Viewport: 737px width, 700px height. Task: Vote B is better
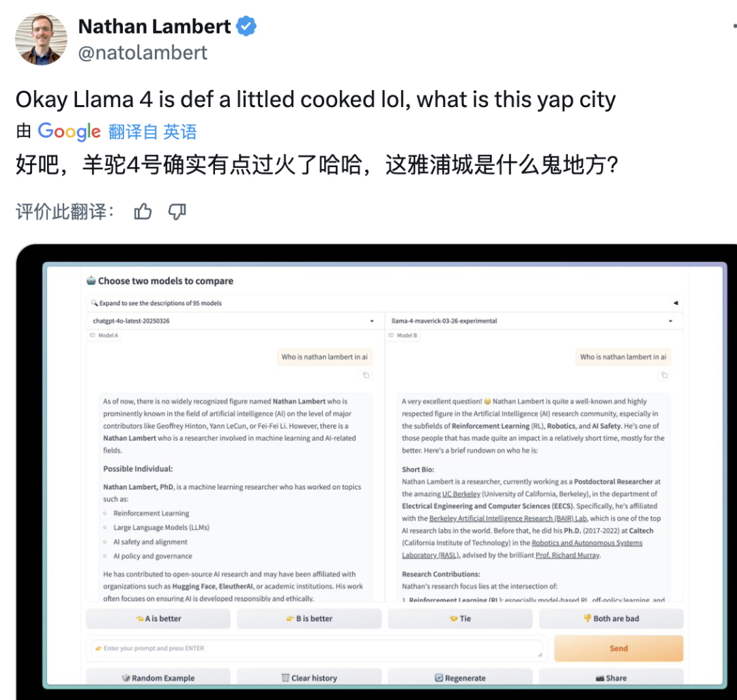[x=309, y=618]
